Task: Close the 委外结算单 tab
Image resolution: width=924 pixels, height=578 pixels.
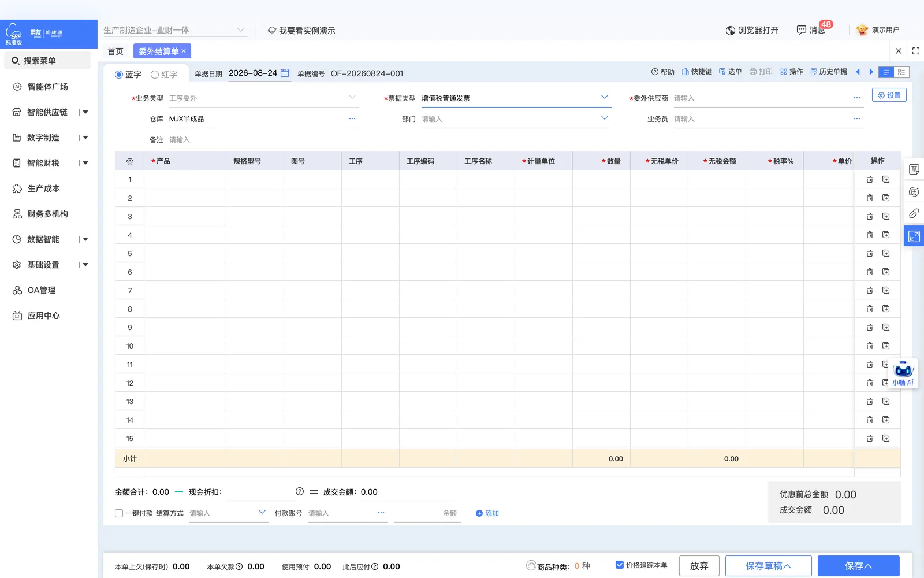Action: click(184, 51)
